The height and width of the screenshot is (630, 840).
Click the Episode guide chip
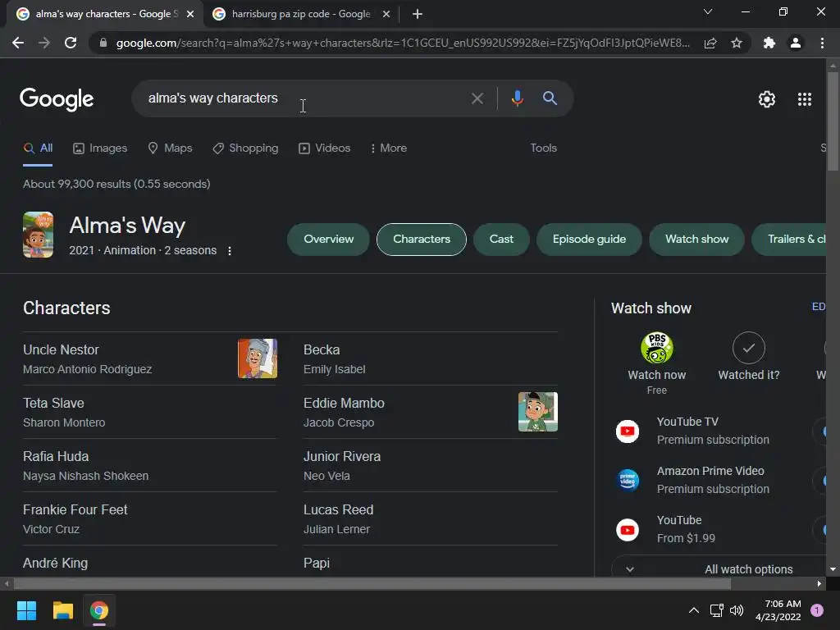589,240
